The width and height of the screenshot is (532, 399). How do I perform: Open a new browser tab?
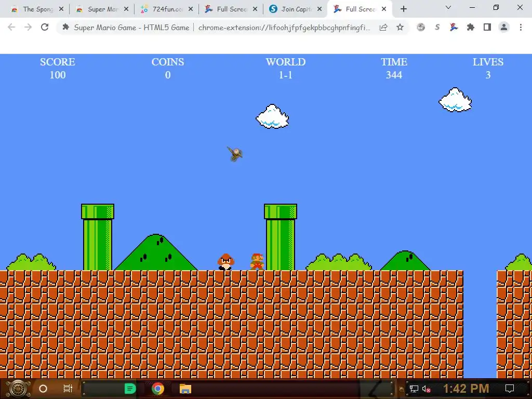pos(403,9)
